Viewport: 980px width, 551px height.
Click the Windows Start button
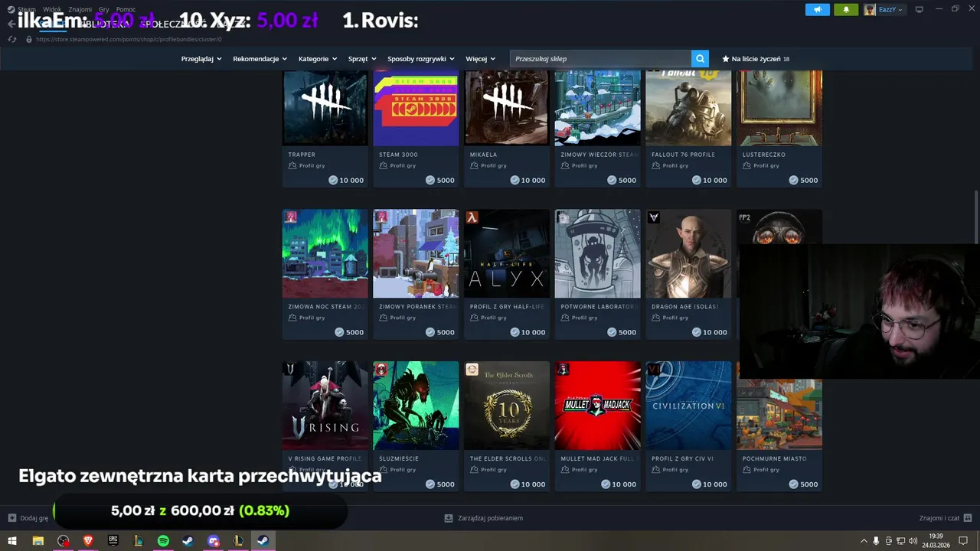12,540
